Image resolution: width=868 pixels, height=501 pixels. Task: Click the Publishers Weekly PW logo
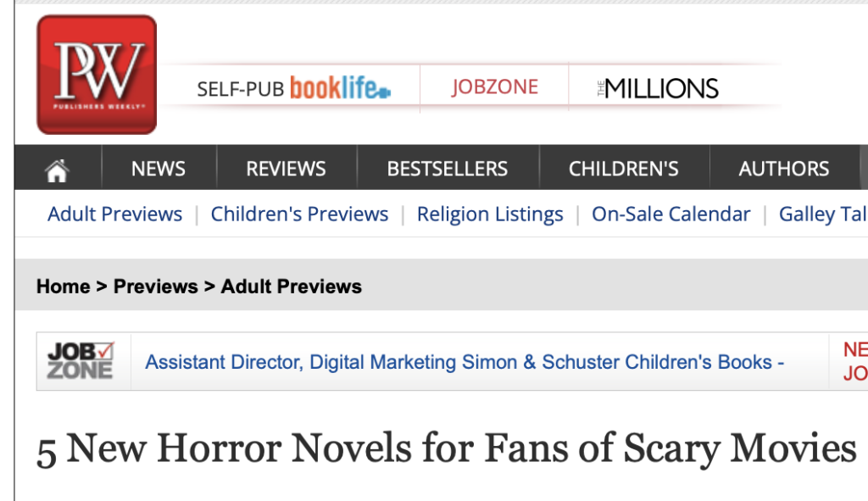97,75
